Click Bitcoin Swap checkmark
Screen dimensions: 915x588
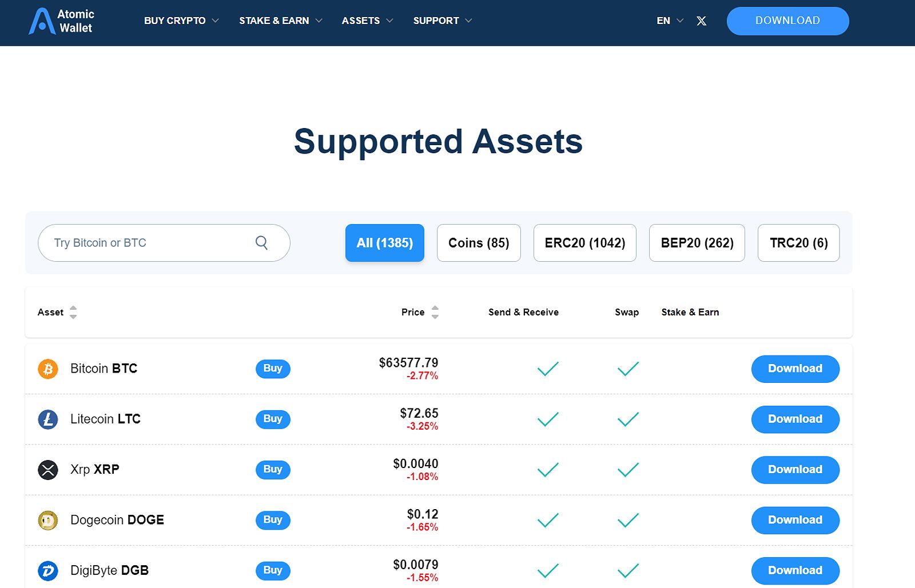[x=628, y=369]
